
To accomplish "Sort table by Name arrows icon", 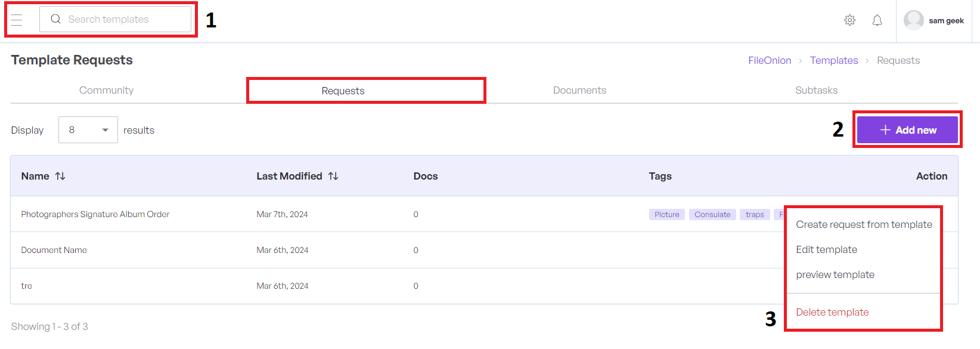I will click(60, 176).
